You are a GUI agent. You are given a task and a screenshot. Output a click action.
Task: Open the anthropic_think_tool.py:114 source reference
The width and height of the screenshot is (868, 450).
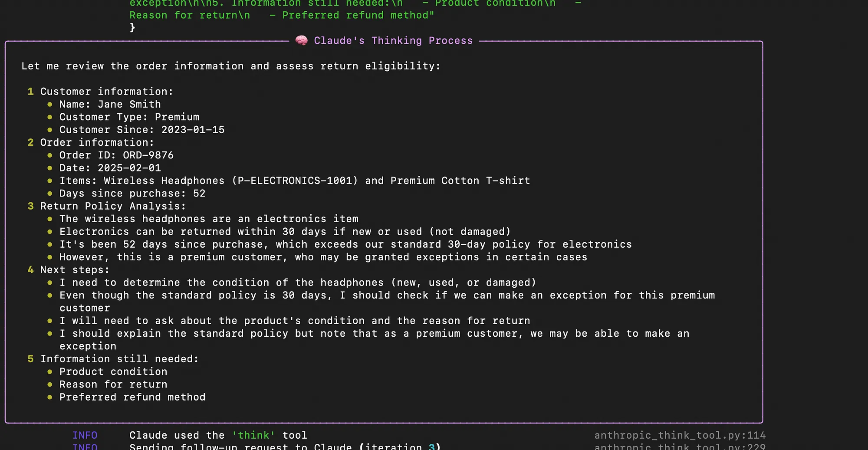[680, 435]
